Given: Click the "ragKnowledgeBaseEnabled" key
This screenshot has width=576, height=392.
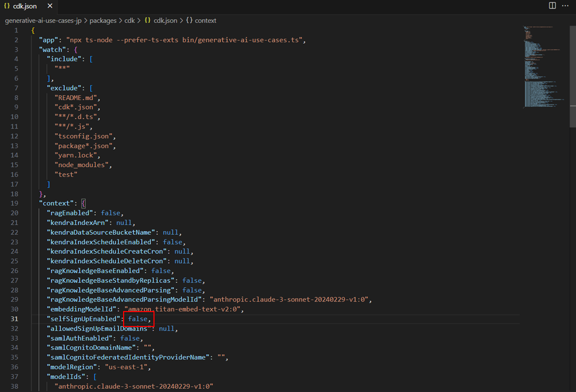Looking at the screenshot, I should point(95,271).
